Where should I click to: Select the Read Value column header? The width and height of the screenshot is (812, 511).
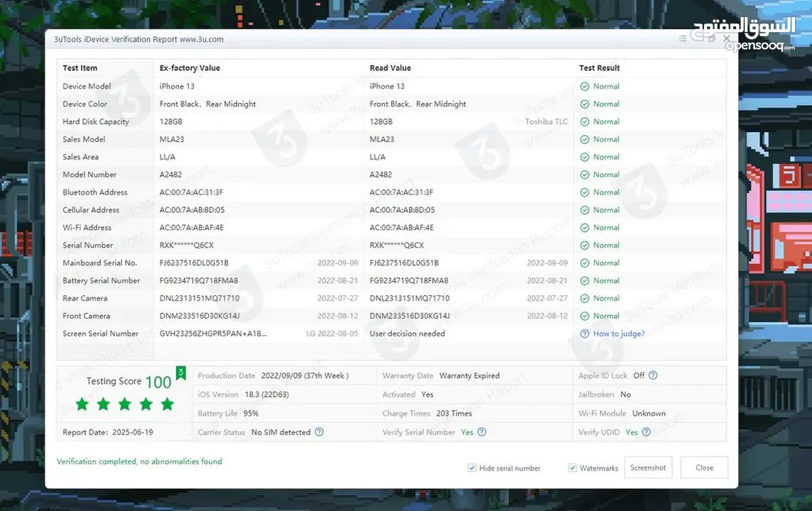pyautogui.click(x=390, y=68)
